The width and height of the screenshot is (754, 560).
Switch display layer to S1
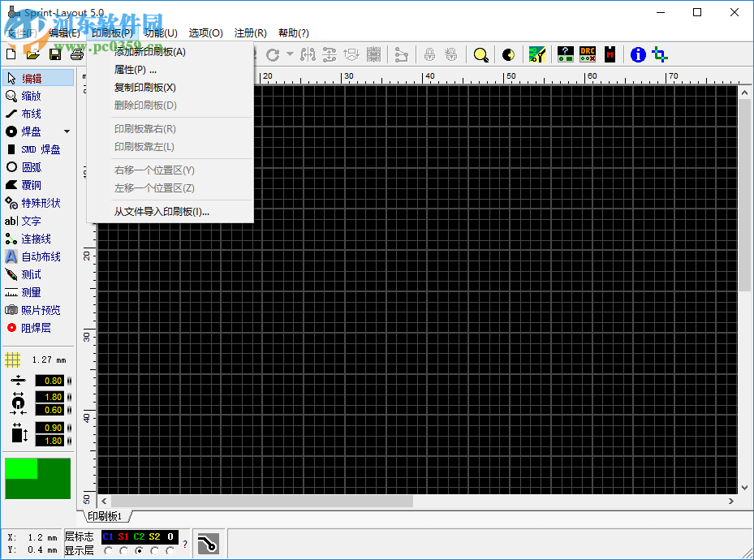coord(124,550)
